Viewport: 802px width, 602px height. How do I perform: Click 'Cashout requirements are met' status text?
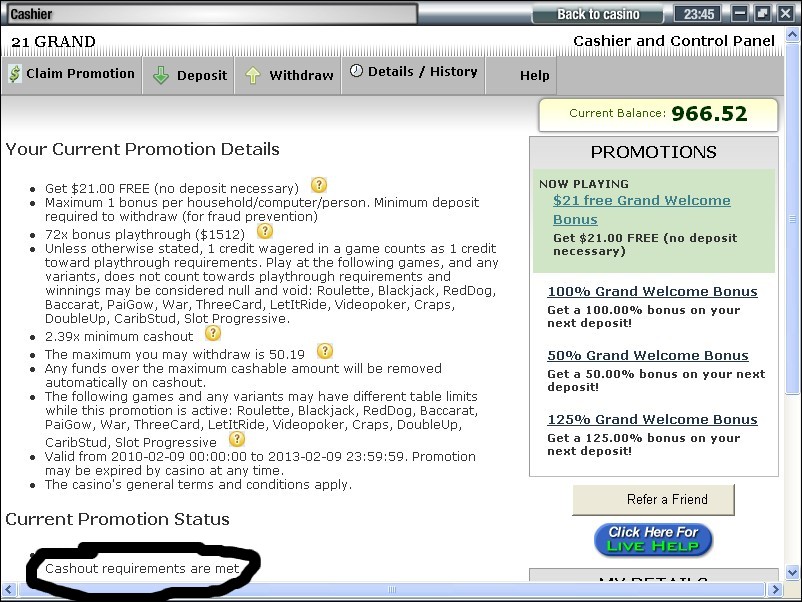(x=142, y=568)
